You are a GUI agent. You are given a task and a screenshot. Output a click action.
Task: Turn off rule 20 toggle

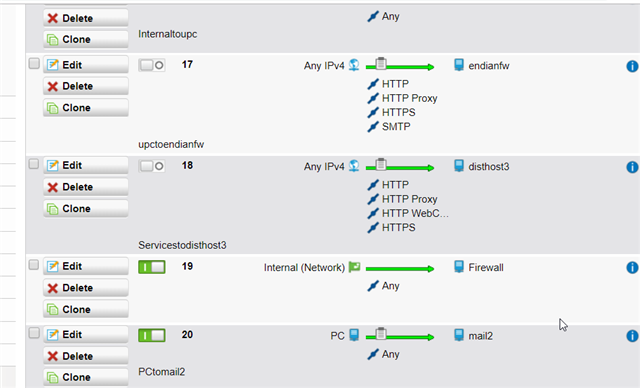tap(152, 335)
